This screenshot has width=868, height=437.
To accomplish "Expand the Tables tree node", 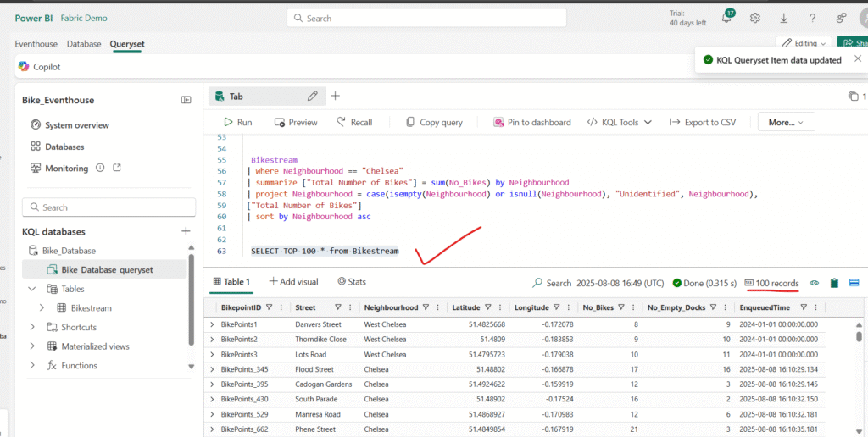I will click(32, 289).
